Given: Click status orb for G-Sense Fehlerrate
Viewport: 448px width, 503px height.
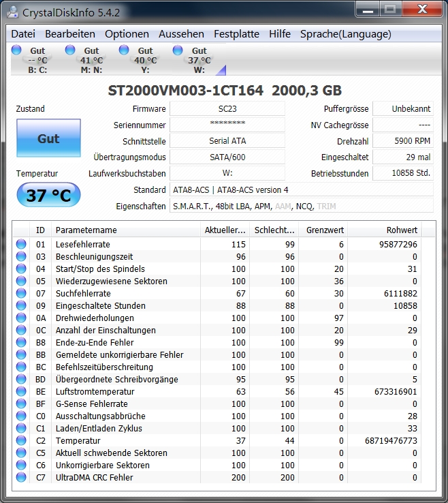Looking at the screenshot, I should (21, 403).
